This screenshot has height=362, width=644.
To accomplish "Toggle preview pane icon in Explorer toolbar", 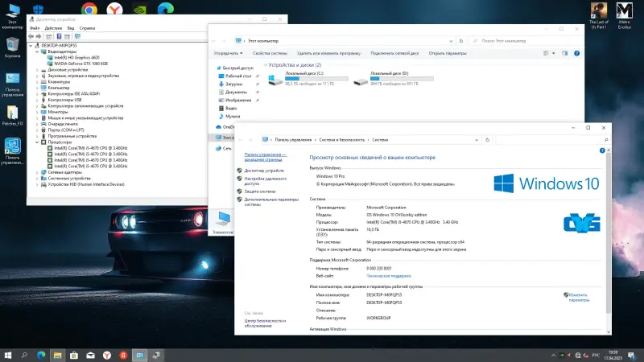I will coord(565,53).
